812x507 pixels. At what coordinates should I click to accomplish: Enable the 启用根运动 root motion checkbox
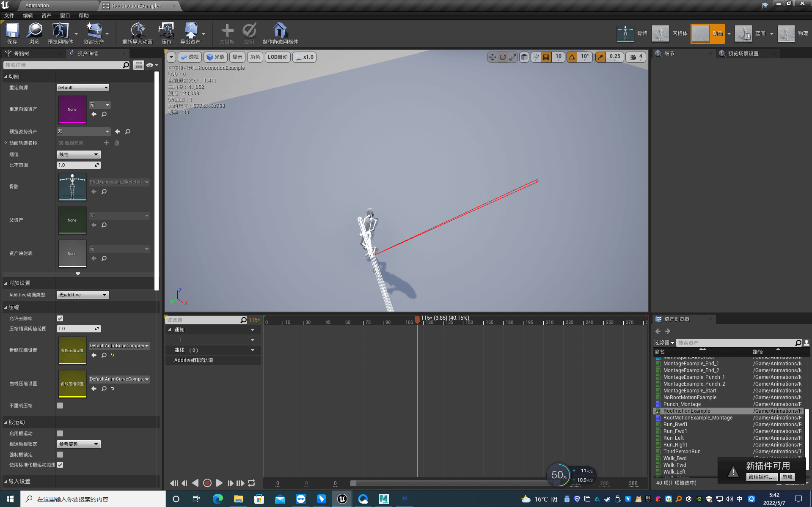[x=60, y=433]
